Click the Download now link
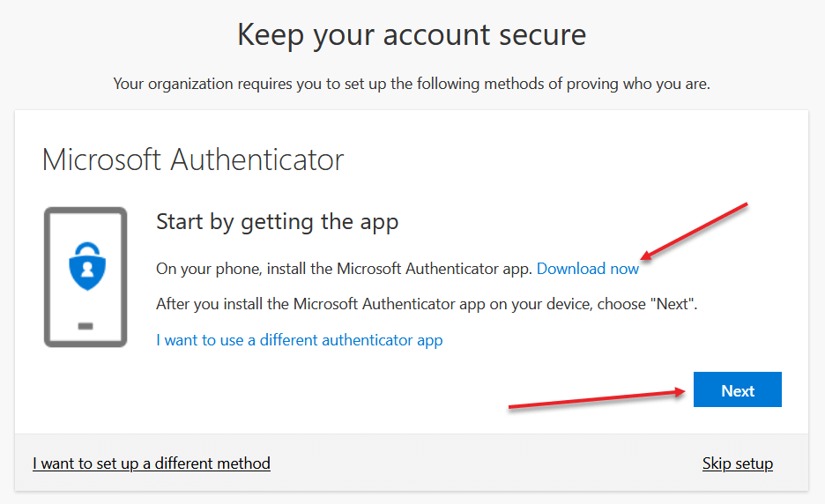This screenshot has height=504, width=825. point(587,269)
